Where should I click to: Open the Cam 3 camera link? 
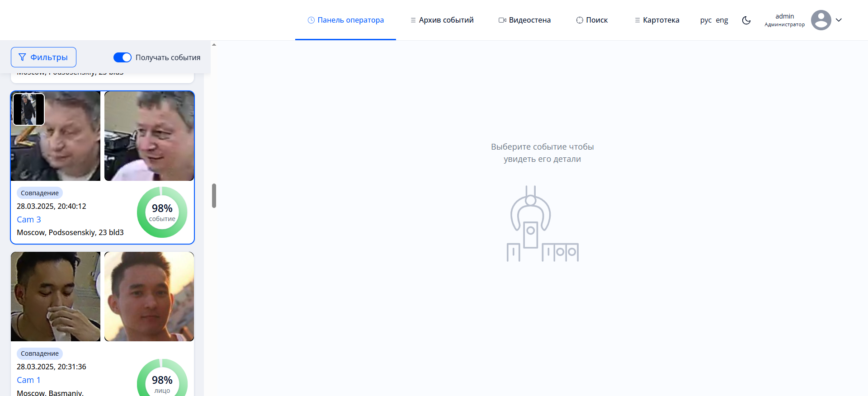coord(29,220)
